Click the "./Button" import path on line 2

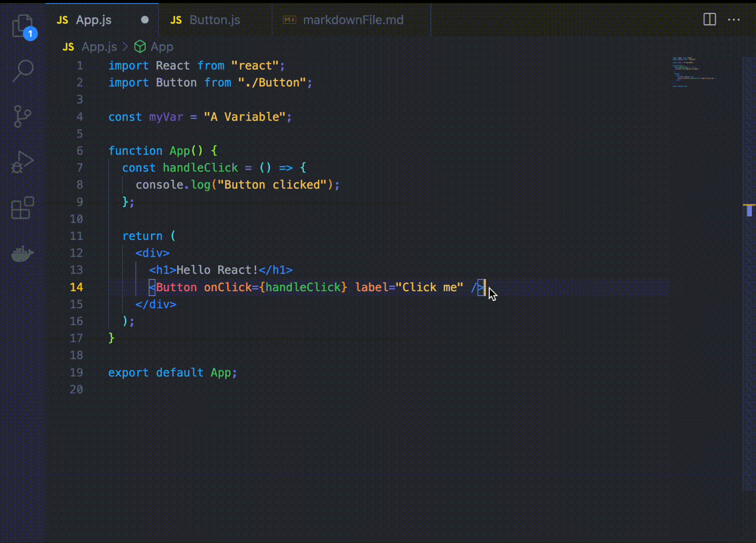tap(271, 83)
